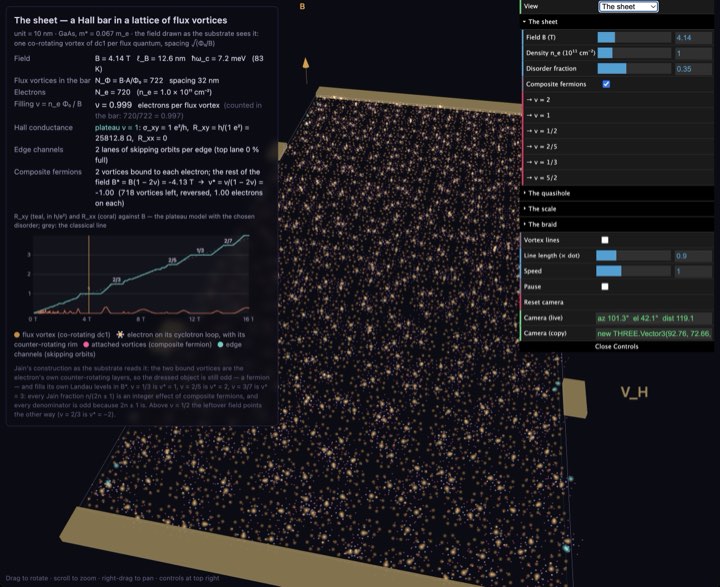Click the 'Composite fermions' info row label
The height and width of the screenshot is (587, 720).
click(48, 172)
